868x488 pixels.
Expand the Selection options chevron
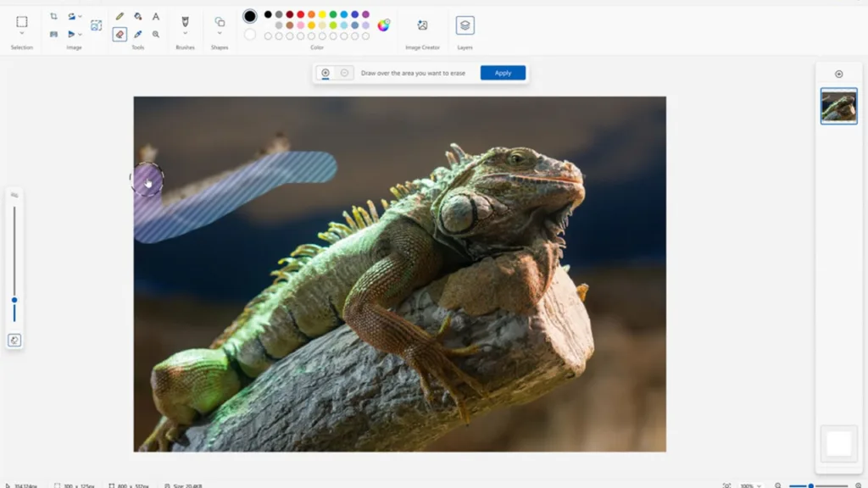(21, 33)
